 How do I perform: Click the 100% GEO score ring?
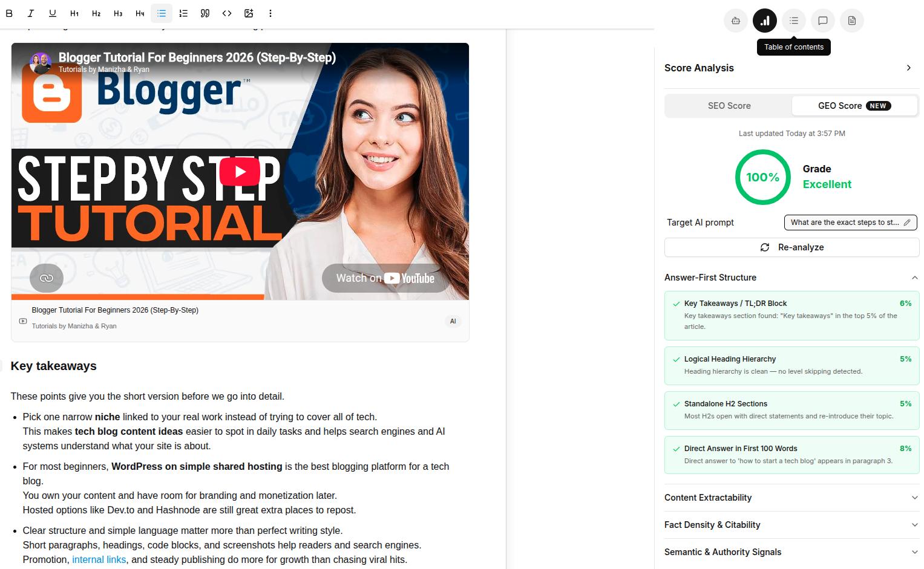762,177
